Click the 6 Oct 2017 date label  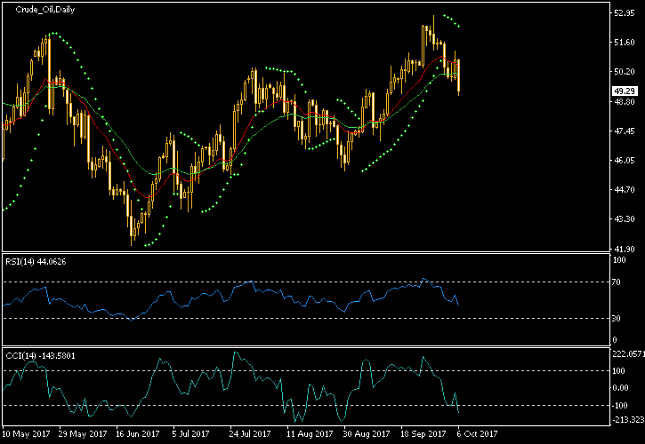click(x=477, y=434)
